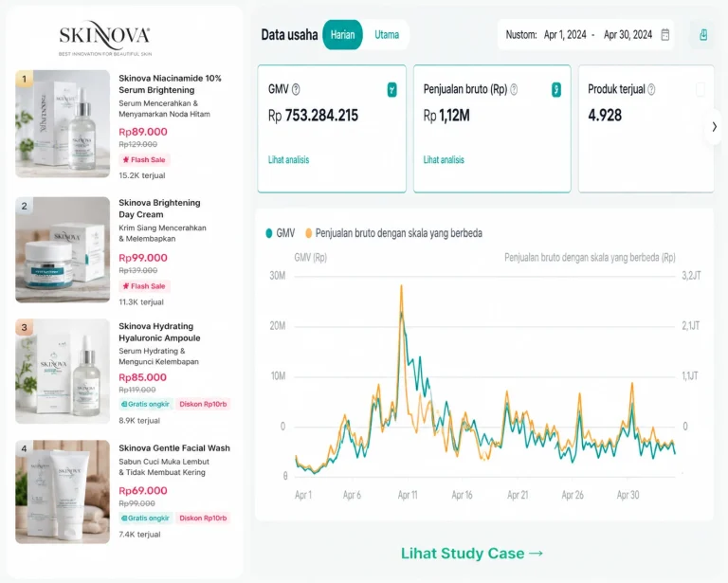Click Brightening Day Cream product thumbnail

(63, 249)
